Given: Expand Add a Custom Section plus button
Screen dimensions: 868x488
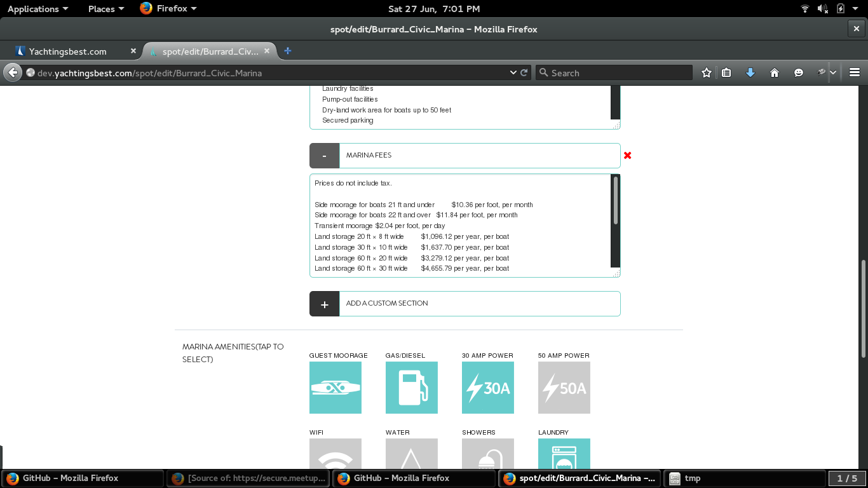Looking at the screenshot, I should [324, 304].
